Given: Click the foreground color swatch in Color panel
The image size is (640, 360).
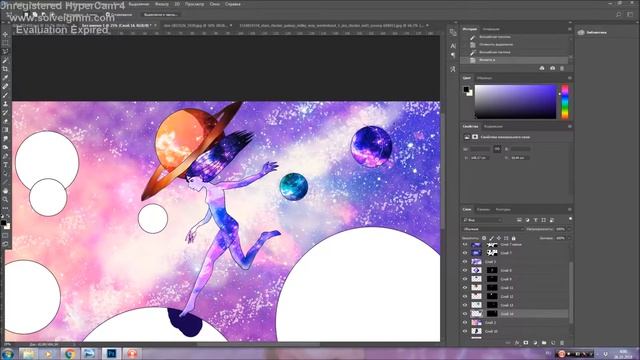Looking at the screenshot, I should [466, 89].
